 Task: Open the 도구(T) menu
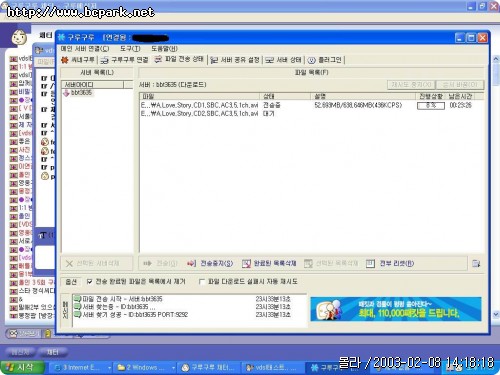pyautogui.click(x=130, y=49)
